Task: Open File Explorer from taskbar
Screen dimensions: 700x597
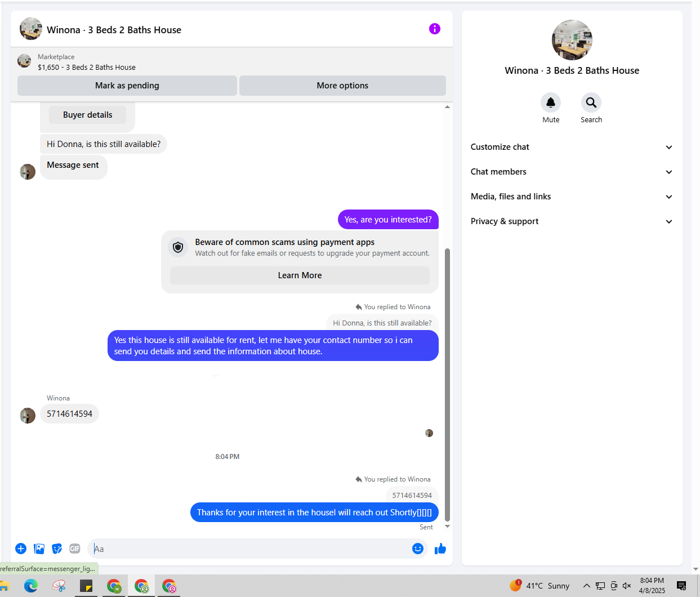Action: (x=4, y=586)
